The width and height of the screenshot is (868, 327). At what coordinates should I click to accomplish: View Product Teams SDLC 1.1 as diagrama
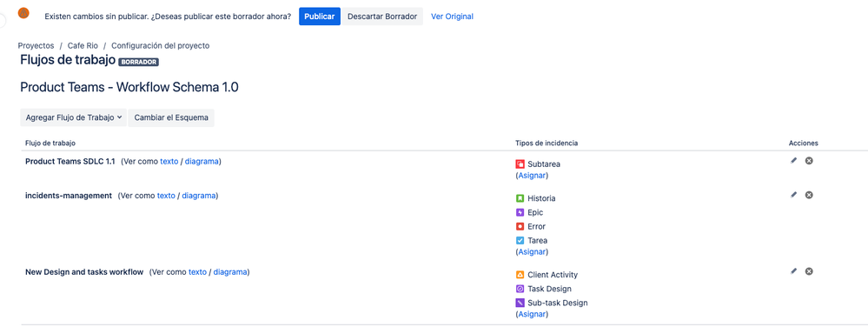tap(202, 161)
